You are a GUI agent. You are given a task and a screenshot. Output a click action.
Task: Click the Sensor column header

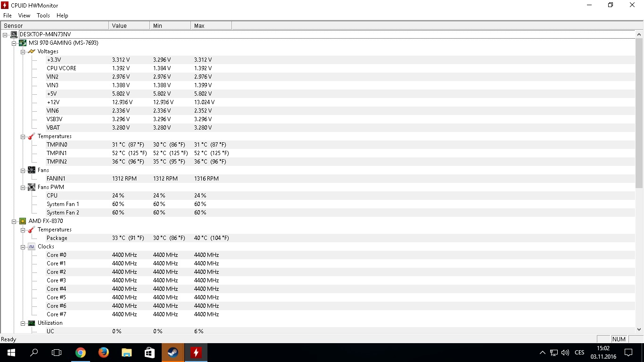point(55,25)
